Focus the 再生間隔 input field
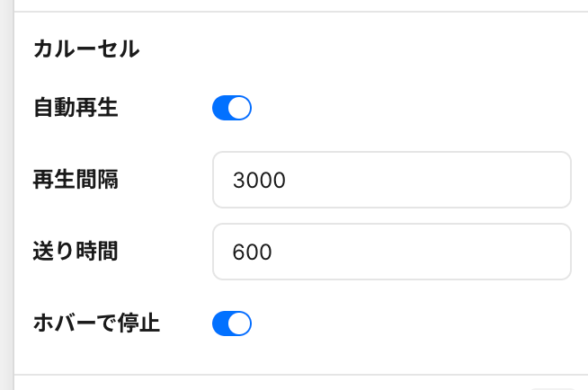Image resolution: width=588 pixels, height=390 pixels. pos(392,180)
